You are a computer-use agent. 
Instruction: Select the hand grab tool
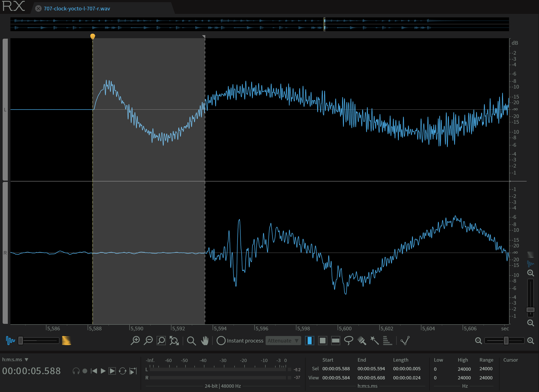click(204, 341)
